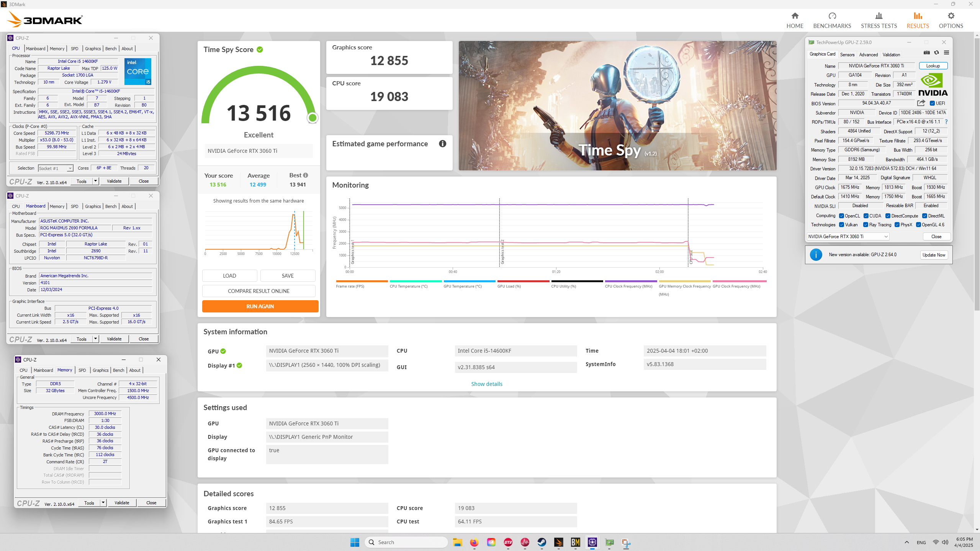The height and width of the screenshot is (551, 980).
Task: Click the GPU-Z refresh icon
Action: pos(936,53)
